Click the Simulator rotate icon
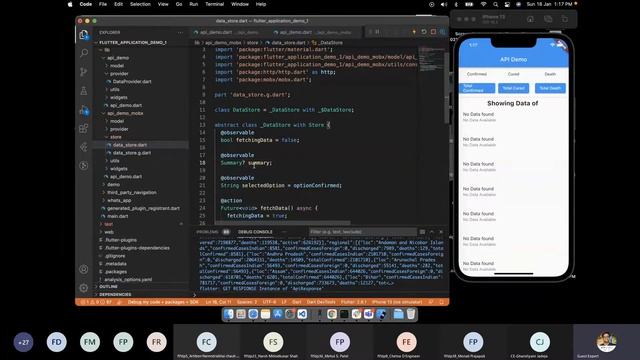 (x=564, y=19)
